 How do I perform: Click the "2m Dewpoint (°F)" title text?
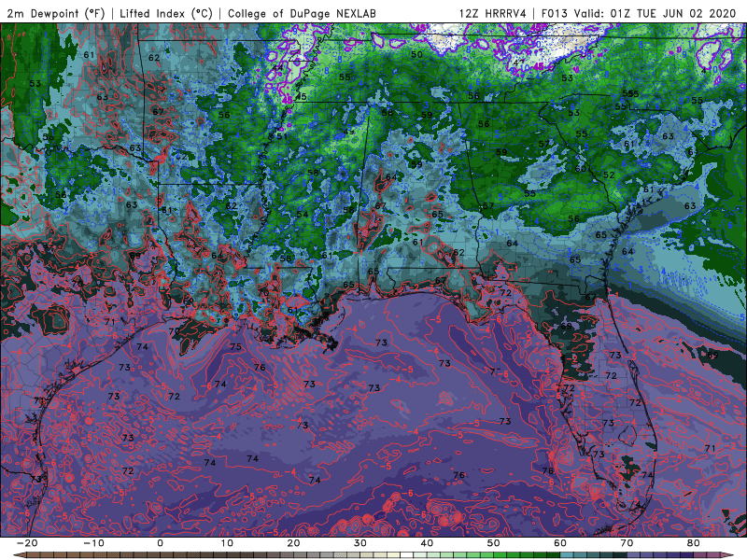pos(56,14)
